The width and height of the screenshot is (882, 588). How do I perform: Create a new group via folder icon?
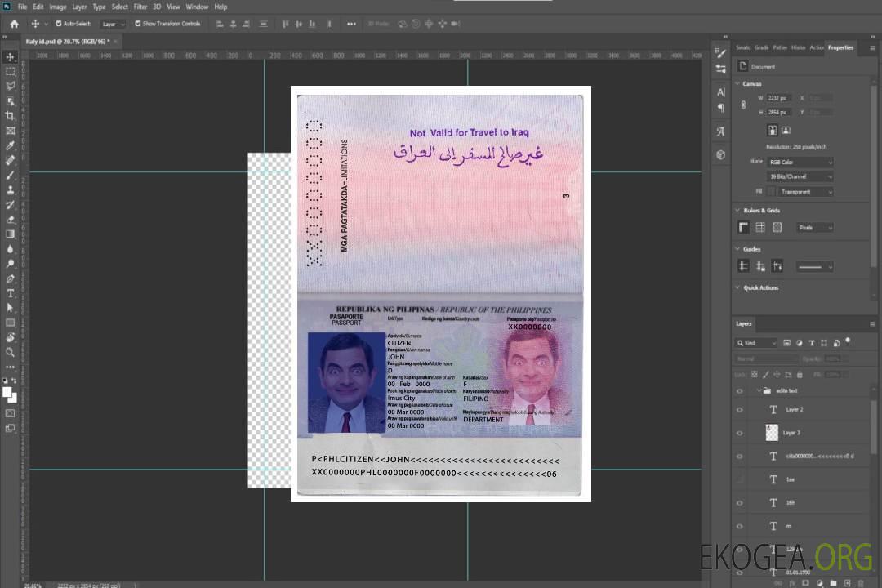click(x=833, y=583)
